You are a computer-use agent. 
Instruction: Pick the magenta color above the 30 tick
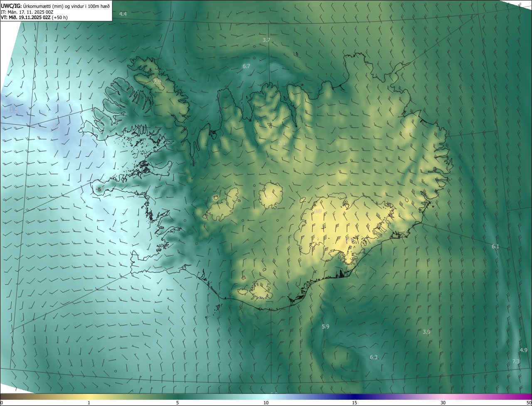pos(443,396)
